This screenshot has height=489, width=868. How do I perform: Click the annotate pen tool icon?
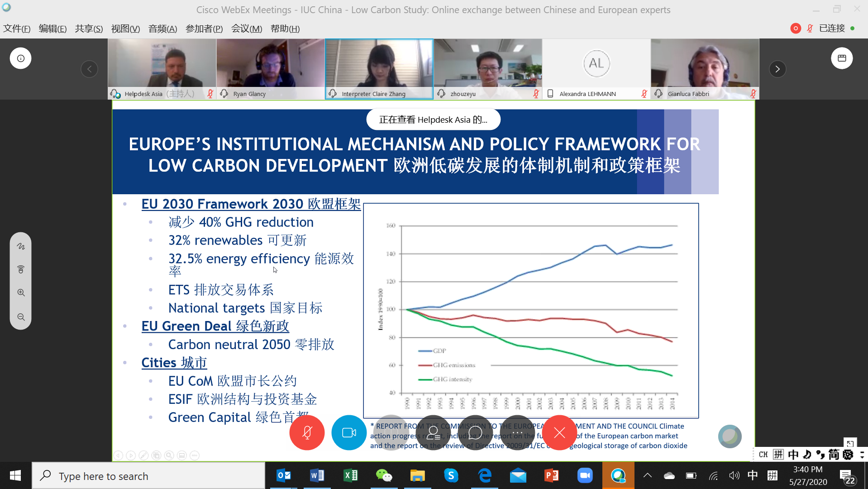[x=21, y=246]
